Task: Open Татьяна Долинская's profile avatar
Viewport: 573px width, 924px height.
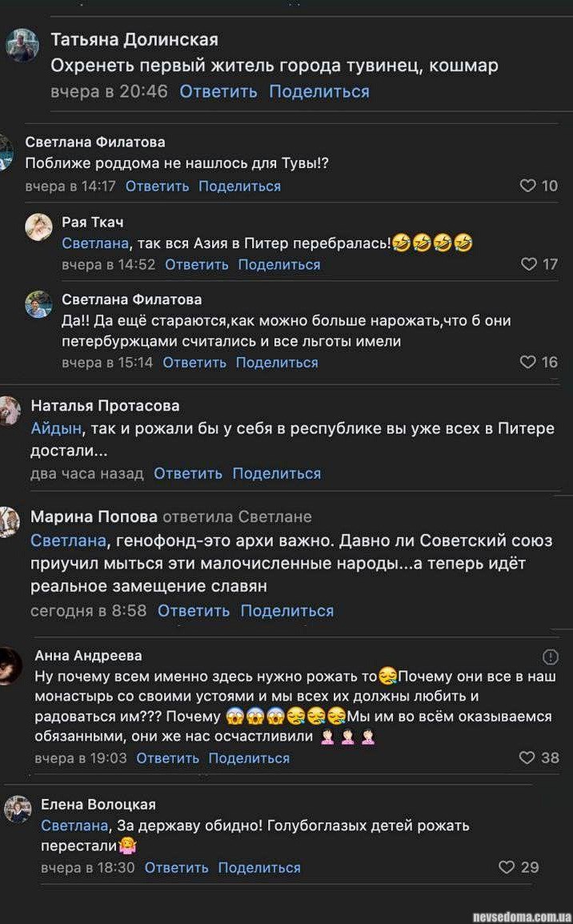Action: pyautogui.click(x=22, y=46)
